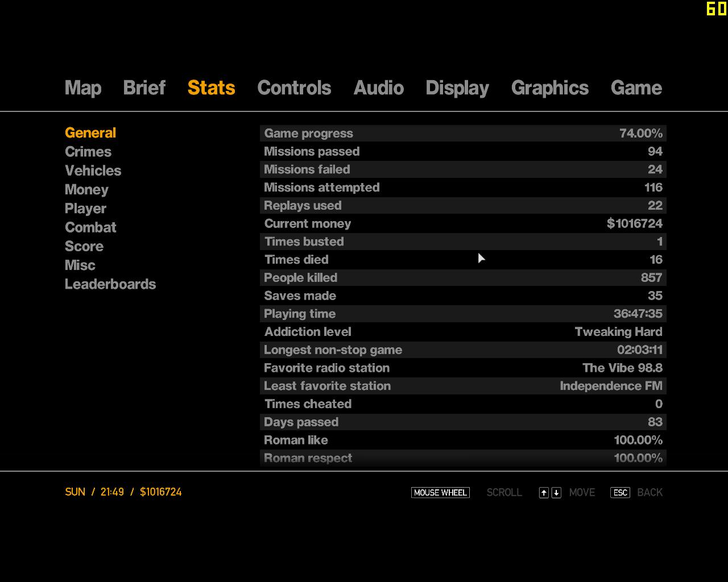
Task: Select the Missions attempted row
Action: point(463,188)
